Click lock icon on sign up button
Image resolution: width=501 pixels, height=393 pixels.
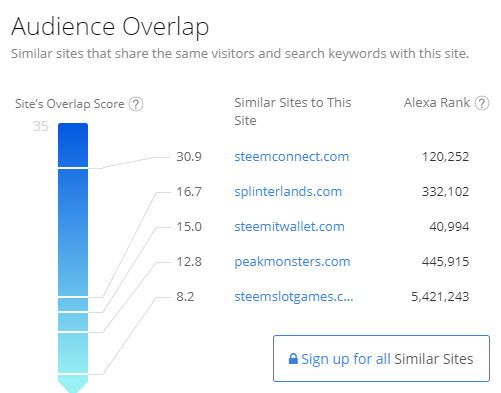[x=293, y=359]
